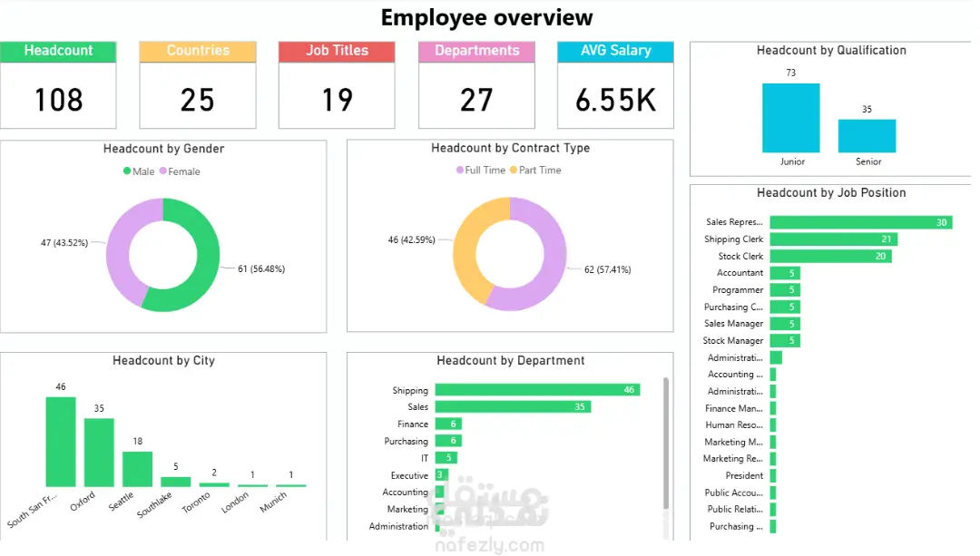
Task: Click the Headcount card showing 108
Action: tap(58, 85)
